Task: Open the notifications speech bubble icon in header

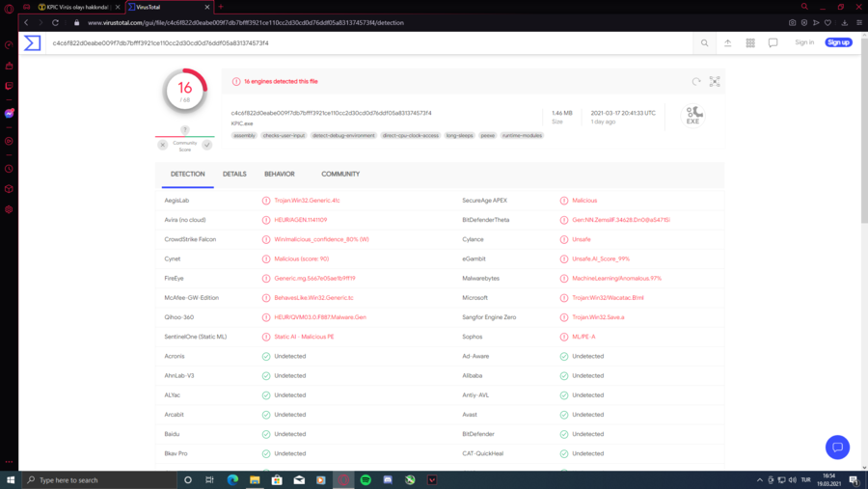Action: (773, 43)
